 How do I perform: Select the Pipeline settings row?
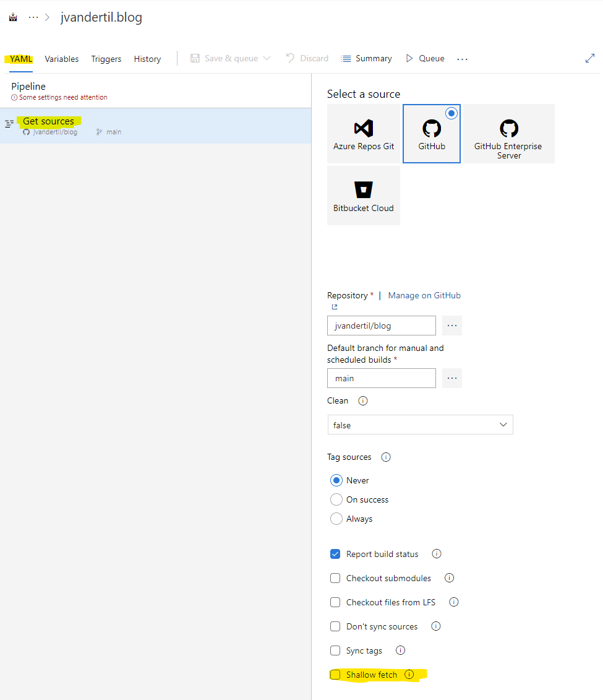pos(156,90)
